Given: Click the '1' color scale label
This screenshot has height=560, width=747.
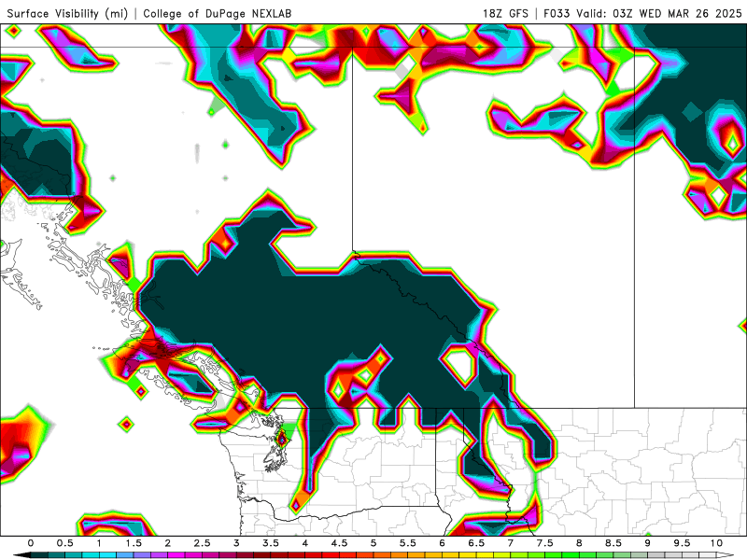Looking at the screenshot, I should (x=99, y=543).
